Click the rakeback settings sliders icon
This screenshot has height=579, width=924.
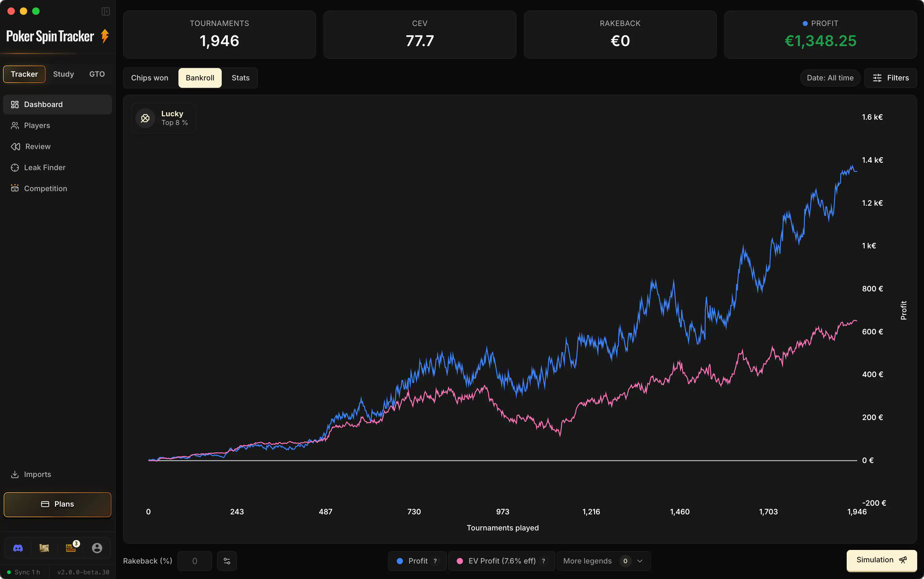click(227, 561)
